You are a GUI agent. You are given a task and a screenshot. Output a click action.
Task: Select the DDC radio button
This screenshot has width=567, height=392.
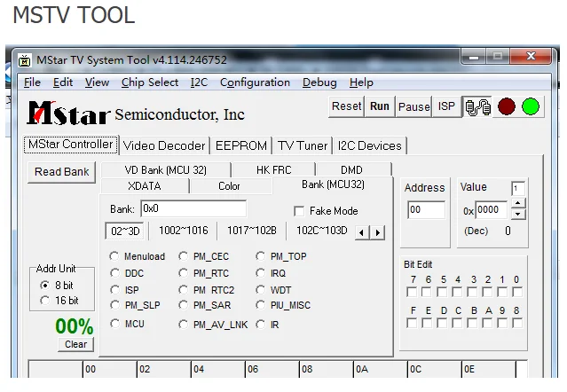coord(114,273)
